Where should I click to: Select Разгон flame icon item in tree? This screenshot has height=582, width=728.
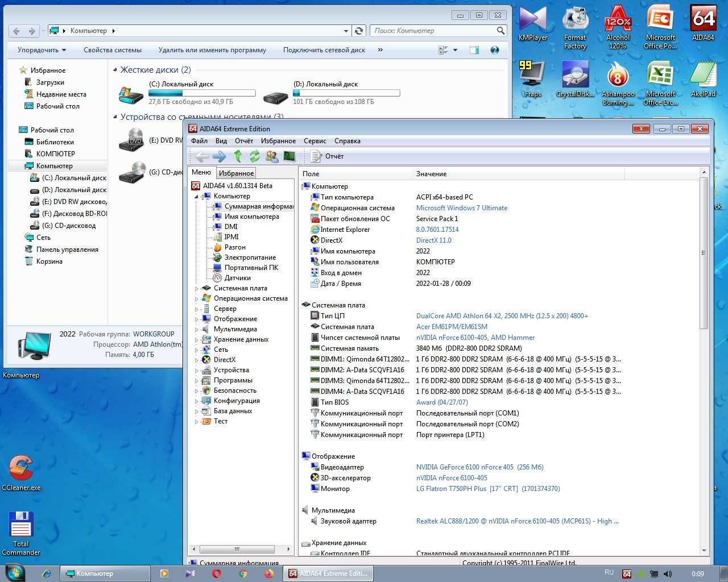point(229,247)
